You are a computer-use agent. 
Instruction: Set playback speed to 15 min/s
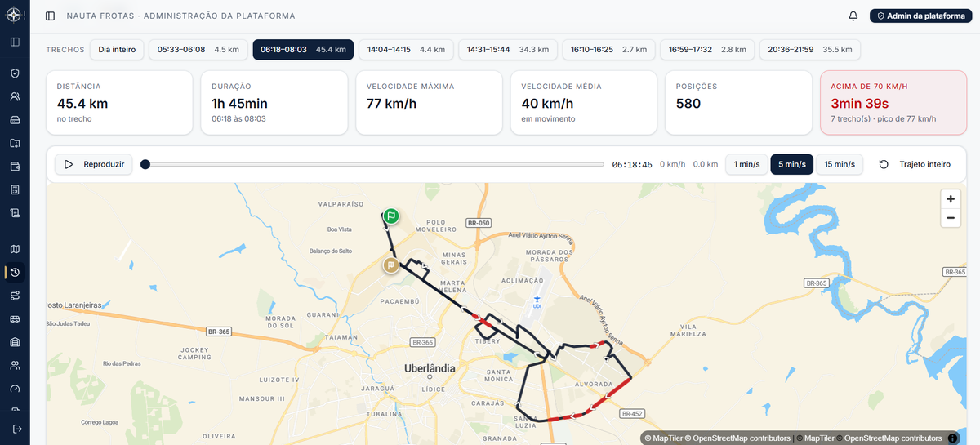[x=840, y=164]
